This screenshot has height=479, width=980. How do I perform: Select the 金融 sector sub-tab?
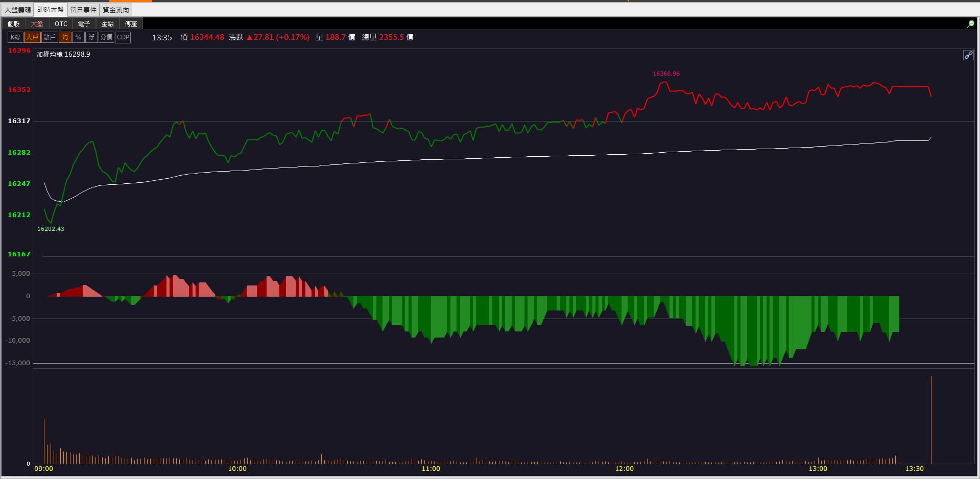click(x=107, y=24)
